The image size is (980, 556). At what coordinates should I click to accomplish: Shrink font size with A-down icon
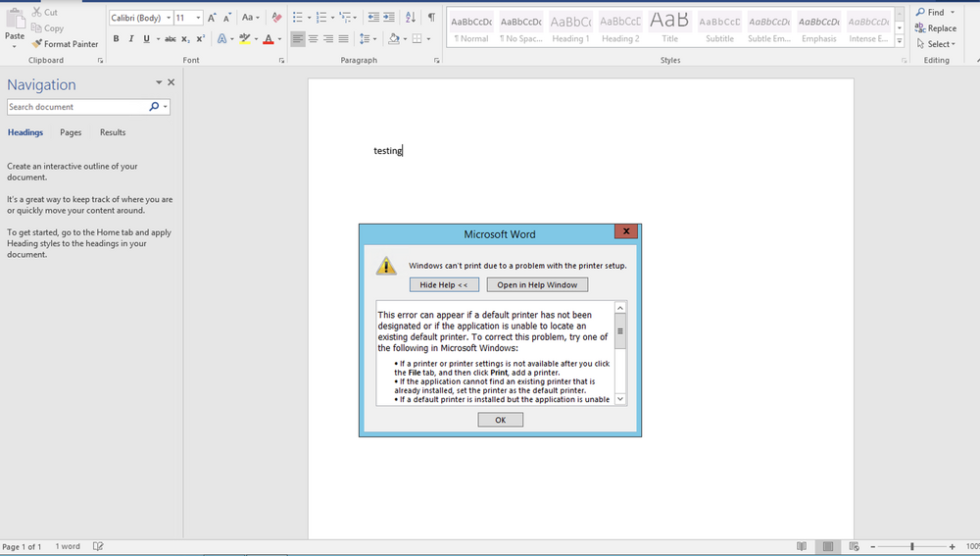pos(227,18)
